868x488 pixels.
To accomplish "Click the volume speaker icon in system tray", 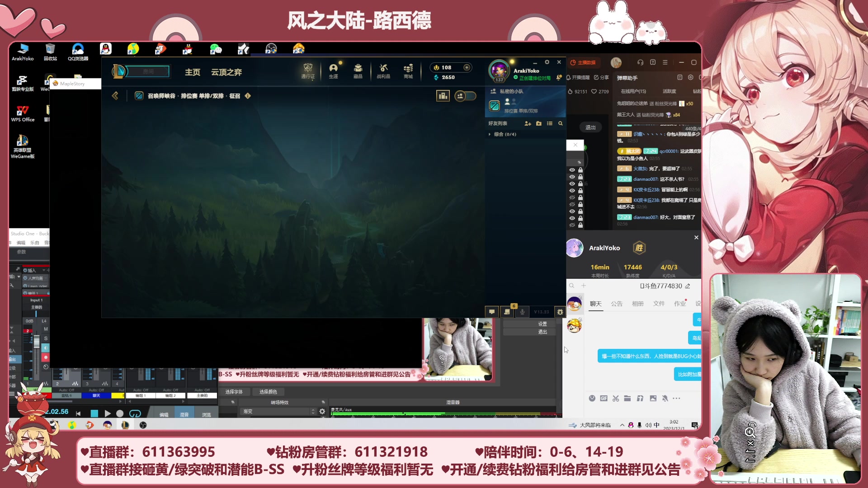I will pyautogui.click(x=648, y=425).
